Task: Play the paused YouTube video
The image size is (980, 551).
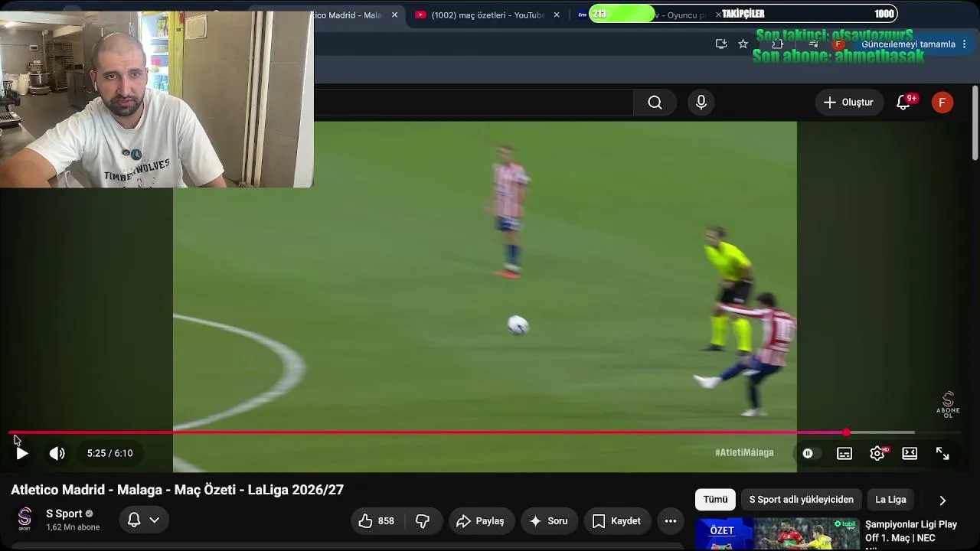Action: point(22,453)
